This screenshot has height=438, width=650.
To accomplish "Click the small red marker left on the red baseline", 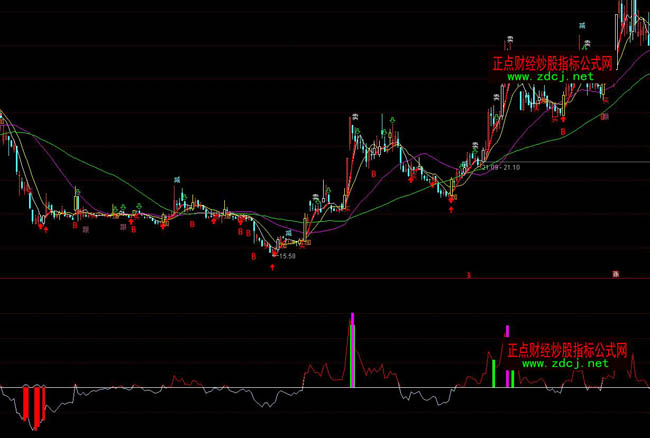I will coord(467,273).
